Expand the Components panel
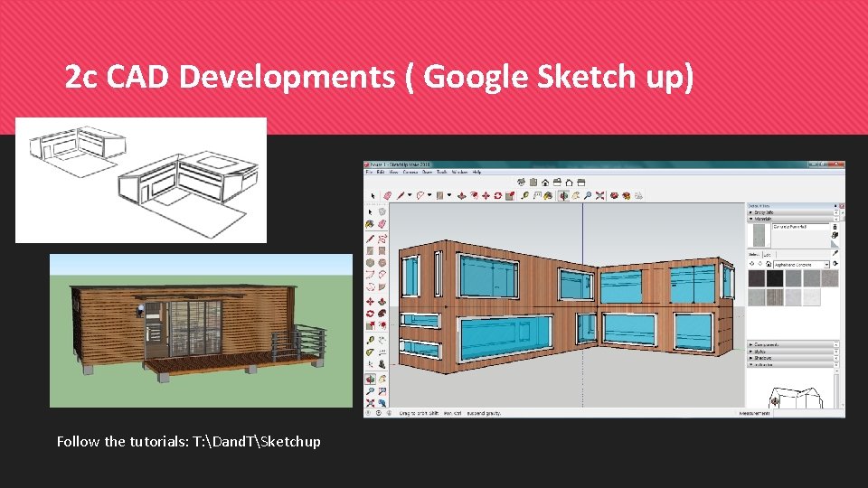Image resolution: width=868 pixels, height=488 pixels. [792, 344]
